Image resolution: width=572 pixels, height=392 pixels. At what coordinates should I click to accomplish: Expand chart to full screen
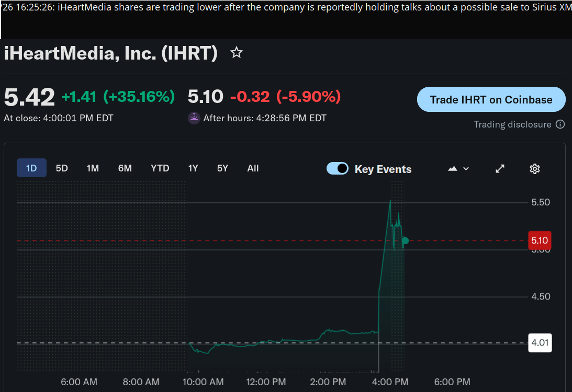tap(500, 169)
